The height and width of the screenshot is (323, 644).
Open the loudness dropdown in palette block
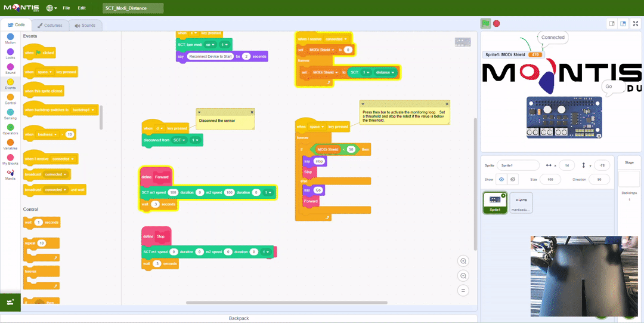click(47, 134)
